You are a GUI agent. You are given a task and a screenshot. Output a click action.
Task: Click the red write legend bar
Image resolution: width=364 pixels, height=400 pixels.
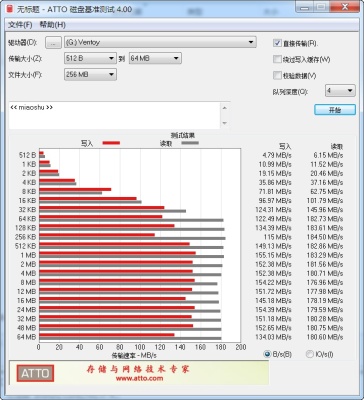pos(111,143)
